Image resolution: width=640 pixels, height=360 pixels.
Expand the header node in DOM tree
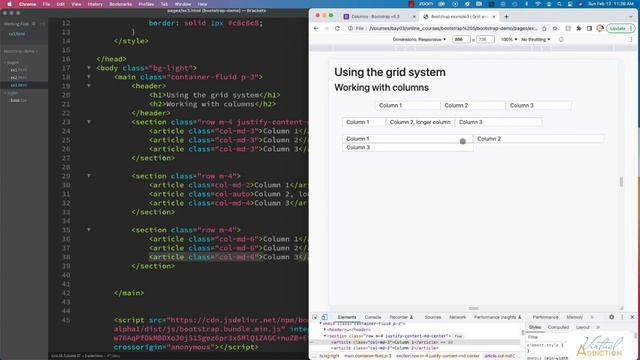(x=325, y=330)
